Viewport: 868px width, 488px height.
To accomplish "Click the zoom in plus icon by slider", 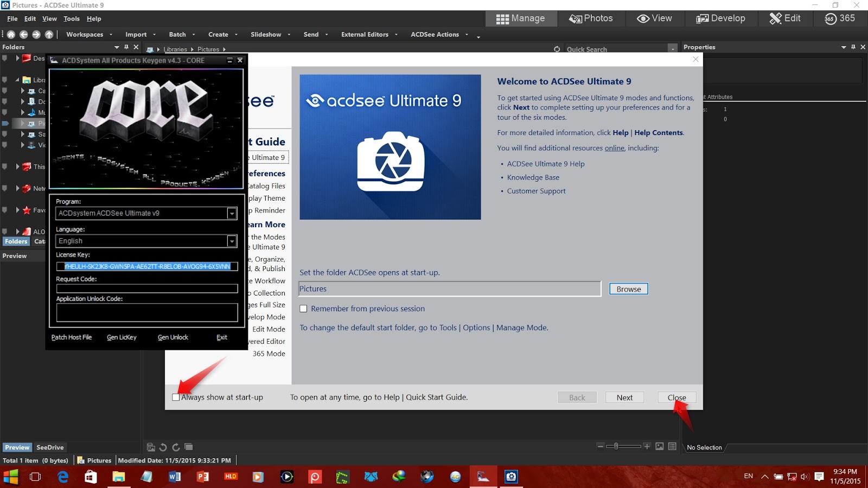I will coord(647,446).
